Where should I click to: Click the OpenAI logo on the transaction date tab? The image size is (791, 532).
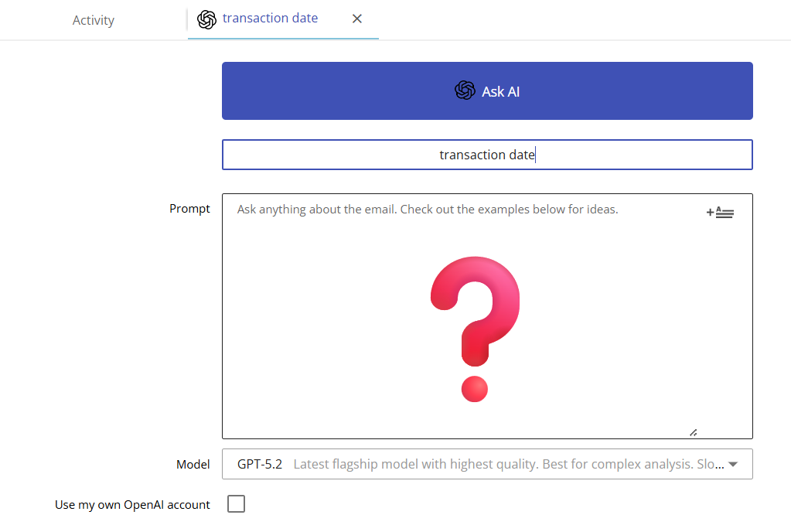(206, 19)
